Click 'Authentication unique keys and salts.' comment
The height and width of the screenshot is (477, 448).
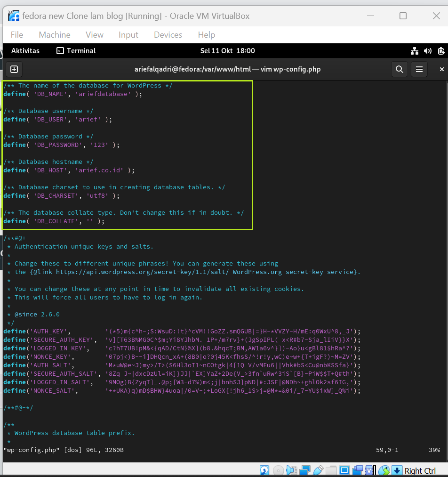pyautogui.click(x=84, y=247)
